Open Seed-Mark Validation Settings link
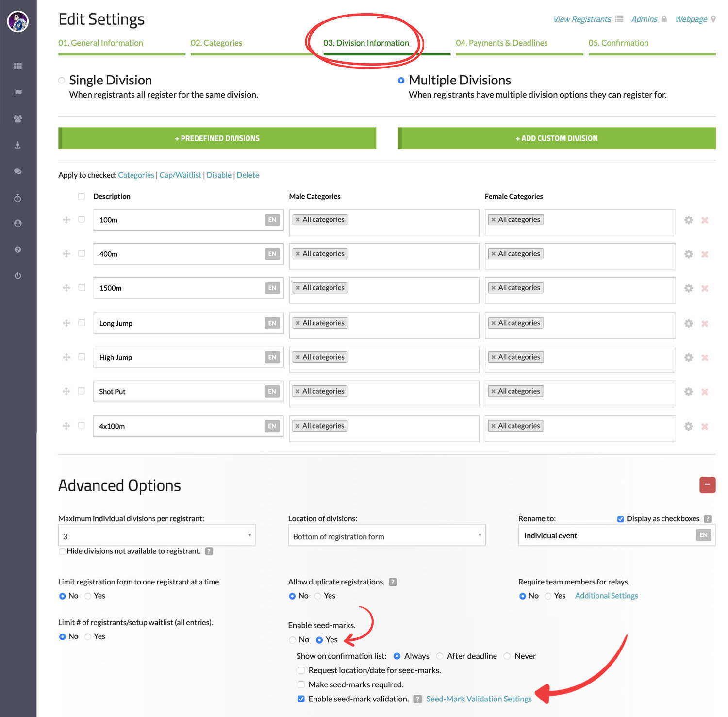Viewport: 728px width, 717px height. coord(479,699)
